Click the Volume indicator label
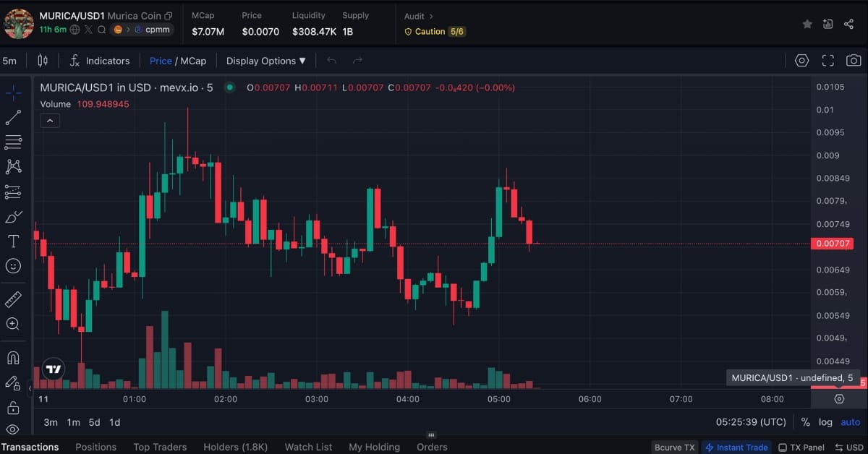This screenshot has height=454, width=868. pyautogui.click(x=55, y=104)
